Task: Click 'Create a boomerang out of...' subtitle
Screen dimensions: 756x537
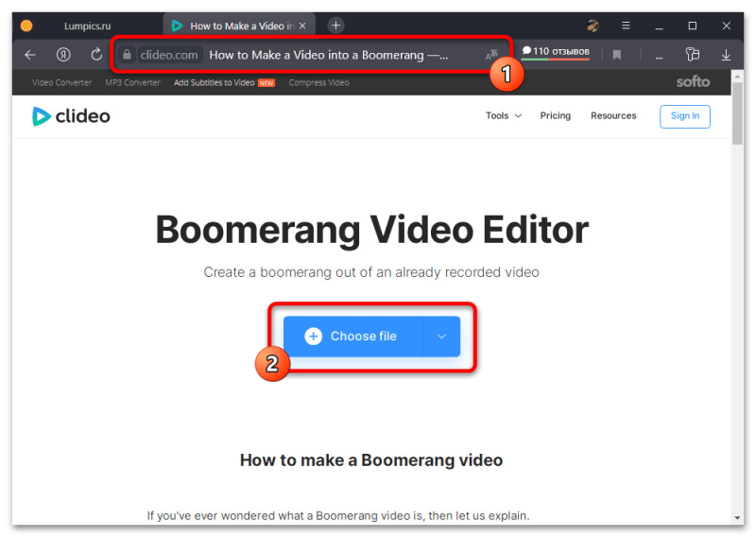Action: coord(371,272)
